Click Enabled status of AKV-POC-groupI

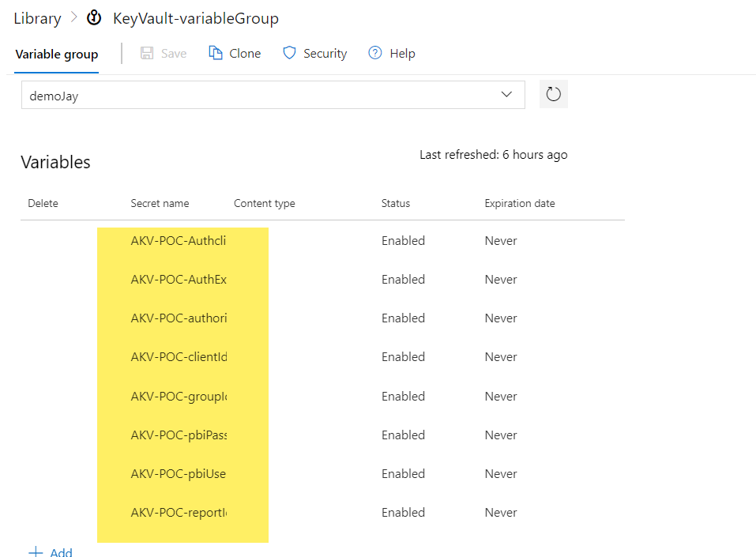(x=403, y=397)
